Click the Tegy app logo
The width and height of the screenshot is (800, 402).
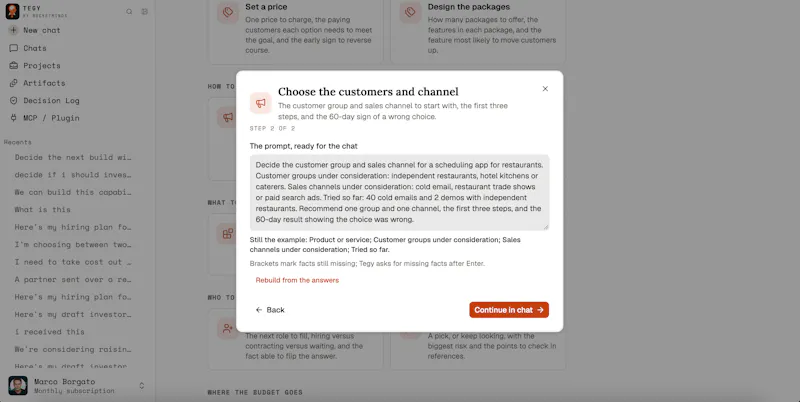(x=12, y=11)
